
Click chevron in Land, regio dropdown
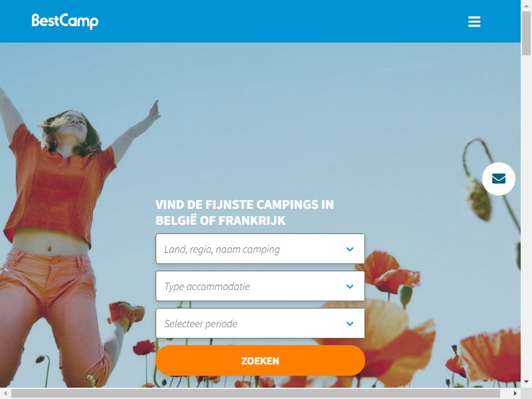(x=350, y=249)
